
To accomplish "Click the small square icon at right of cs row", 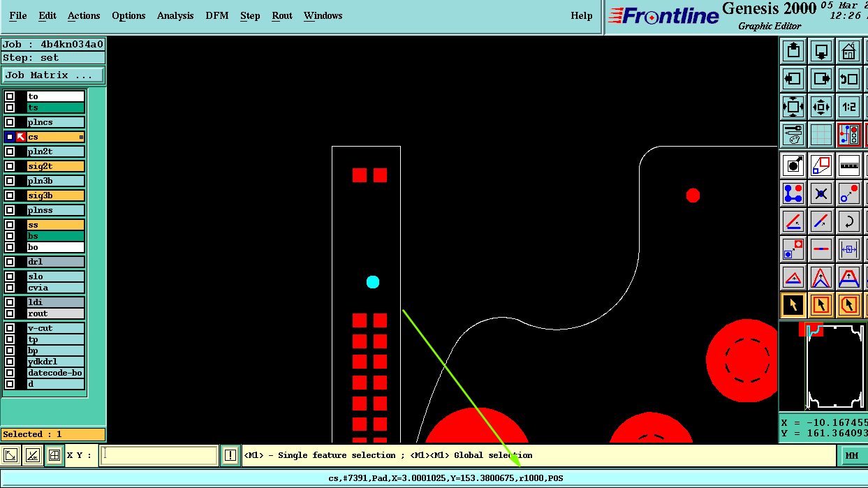I will [x=81, y=138].
